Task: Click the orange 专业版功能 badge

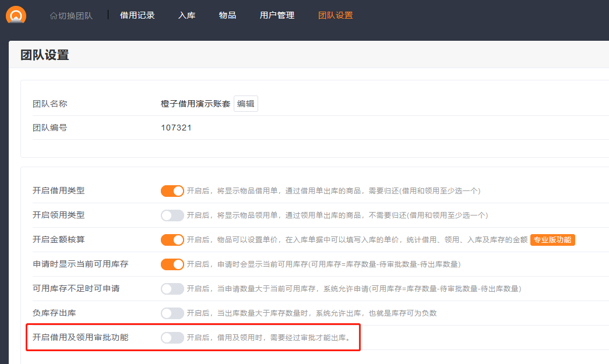Action: [552, 240]
